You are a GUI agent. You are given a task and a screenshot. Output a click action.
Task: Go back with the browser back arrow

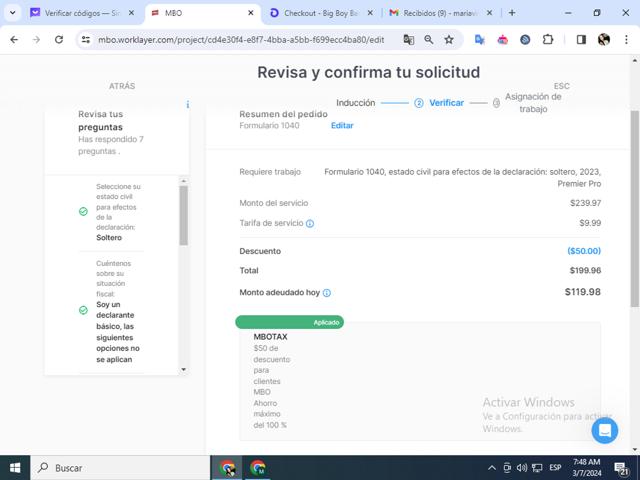click(x=14, y=40)
